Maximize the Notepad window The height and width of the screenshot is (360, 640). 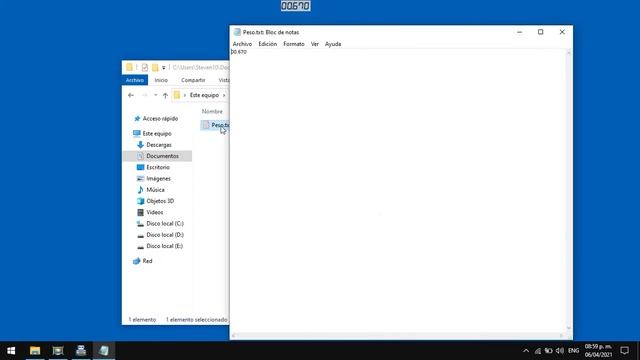tap(540, 32)
